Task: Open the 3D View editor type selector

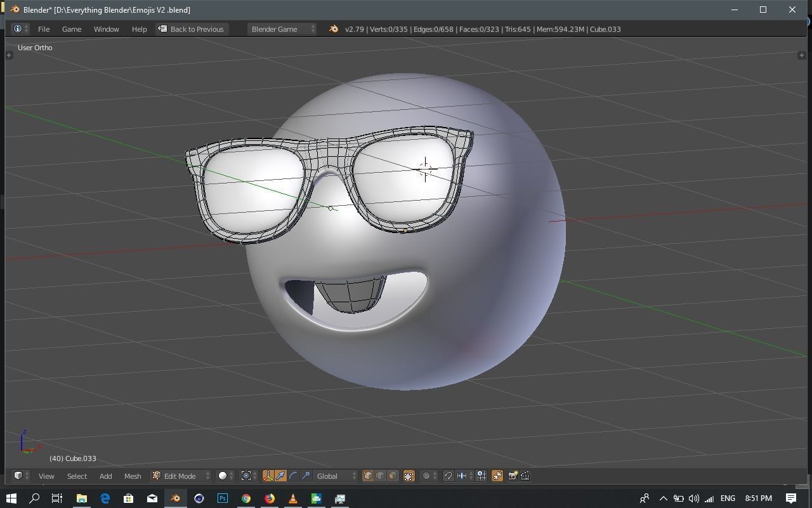Action: coord(20,476)
